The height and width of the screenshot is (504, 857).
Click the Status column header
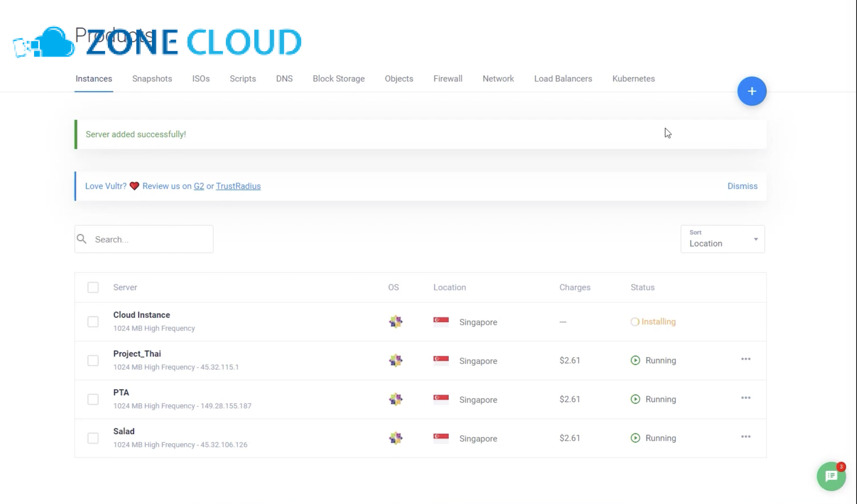[642, 287]
